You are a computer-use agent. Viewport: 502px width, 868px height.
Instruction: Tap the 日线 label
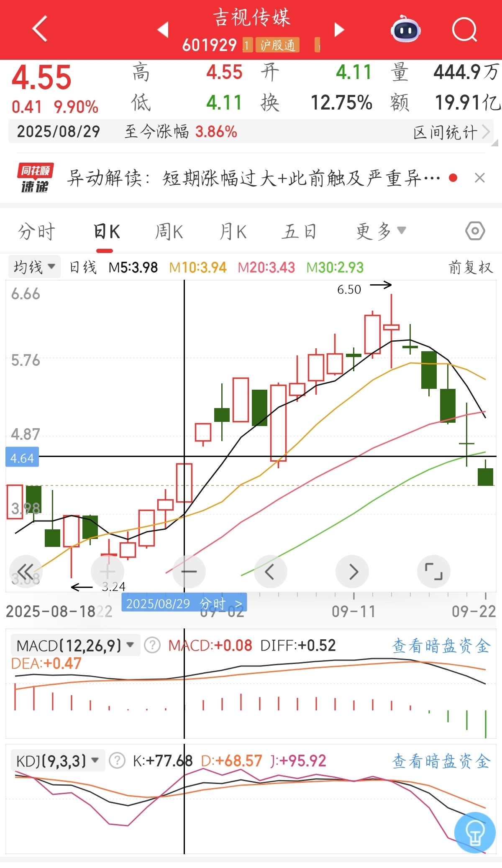coord(83,267)
